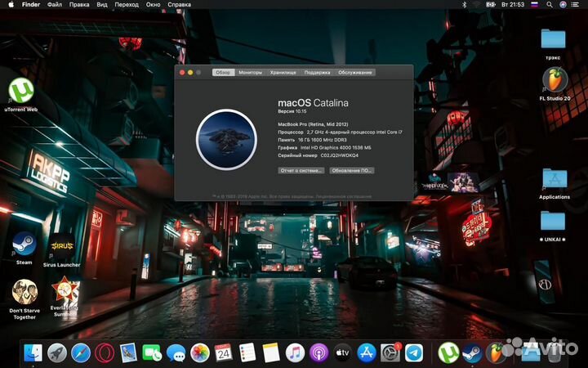Open Photos app in the Dock

200,353
